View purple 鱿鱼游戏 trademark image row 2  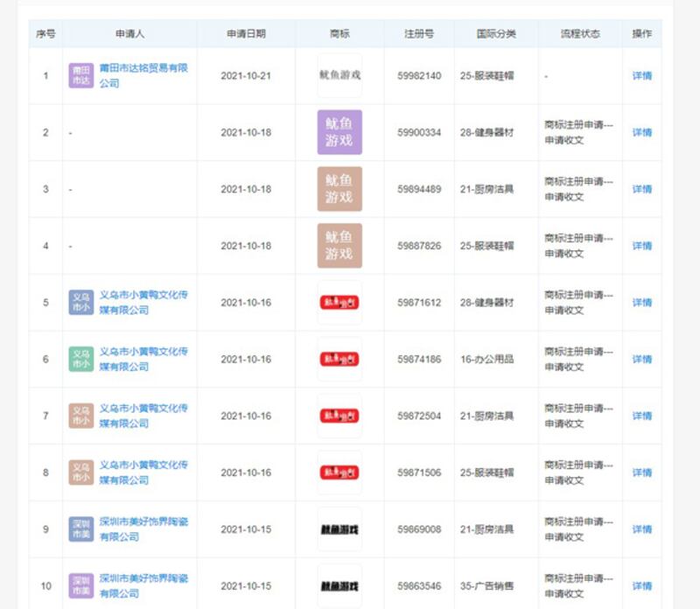(339, 132)
